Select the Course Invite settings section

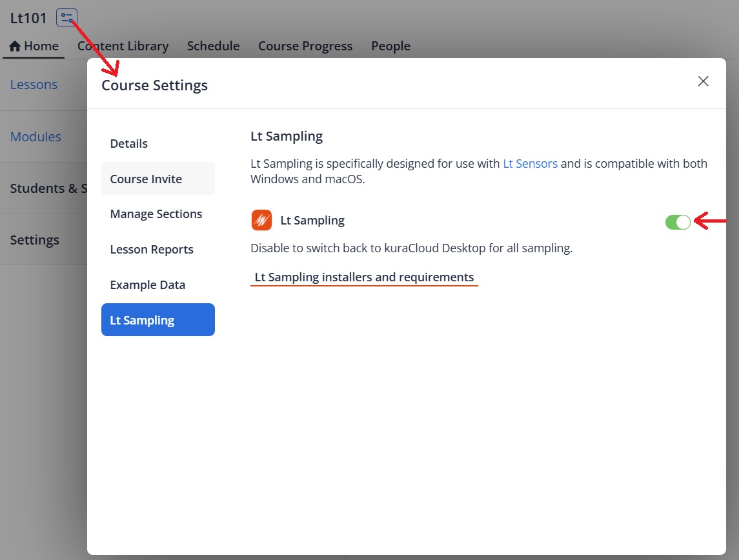click(146, 179)
